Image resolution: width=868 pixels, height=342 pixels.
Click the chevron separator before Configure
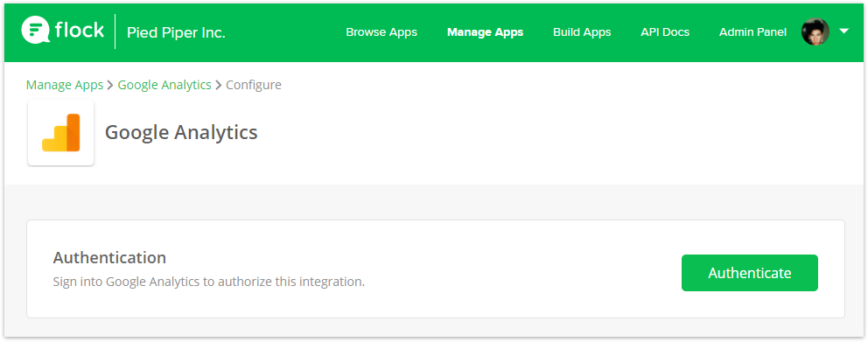point(219,85)
